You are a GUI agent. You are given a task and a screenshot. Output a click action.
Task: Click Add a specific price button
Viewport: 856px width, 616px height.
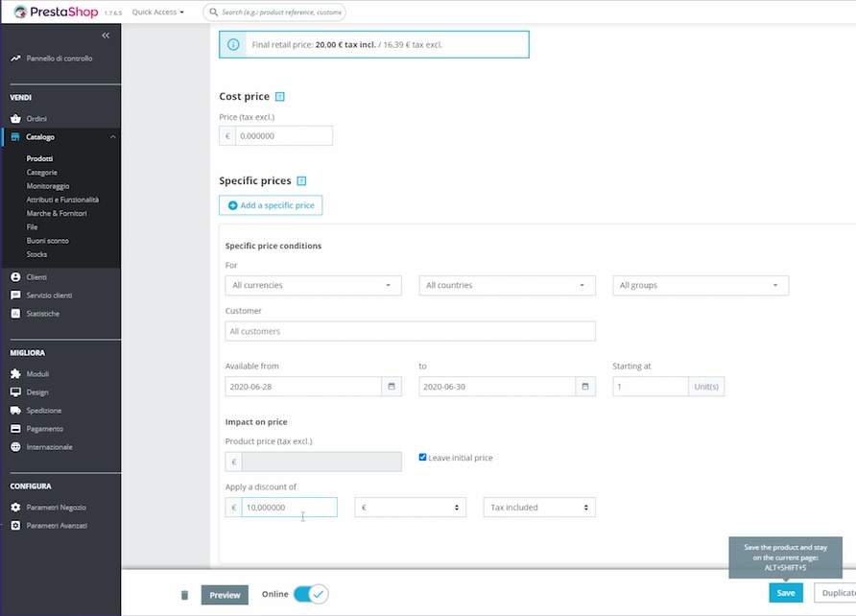click(271, 205)
